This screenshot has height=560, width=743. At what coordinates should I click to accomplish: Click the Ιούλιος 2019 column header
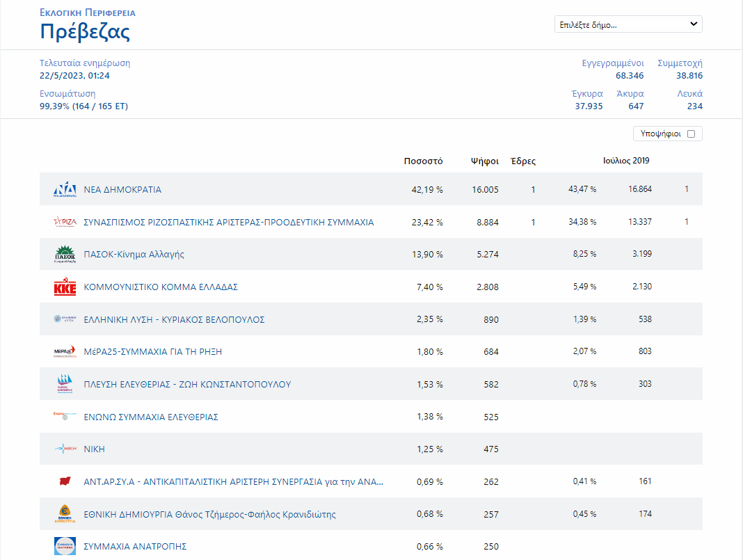coord(626,161)
